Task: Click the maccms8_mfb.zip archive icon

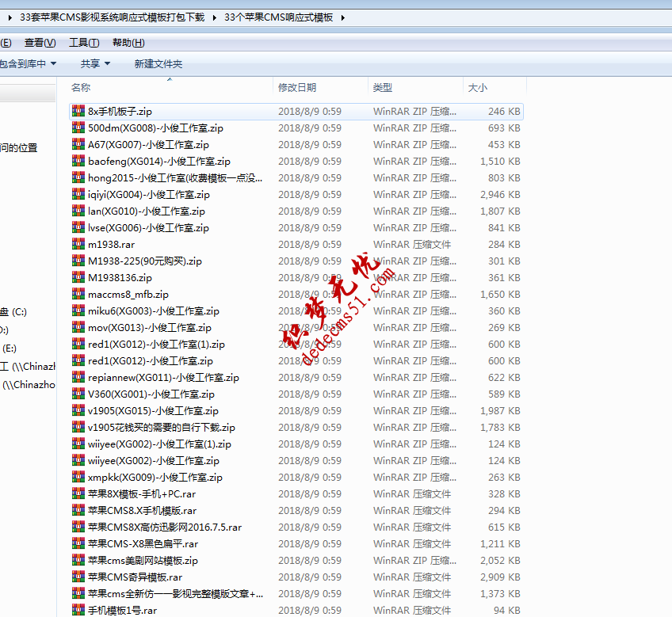Action: tap(78, 295)
